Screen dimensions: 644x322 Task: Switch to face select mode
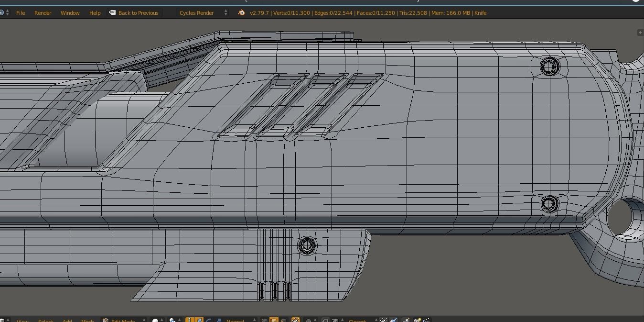coord(283,320)
